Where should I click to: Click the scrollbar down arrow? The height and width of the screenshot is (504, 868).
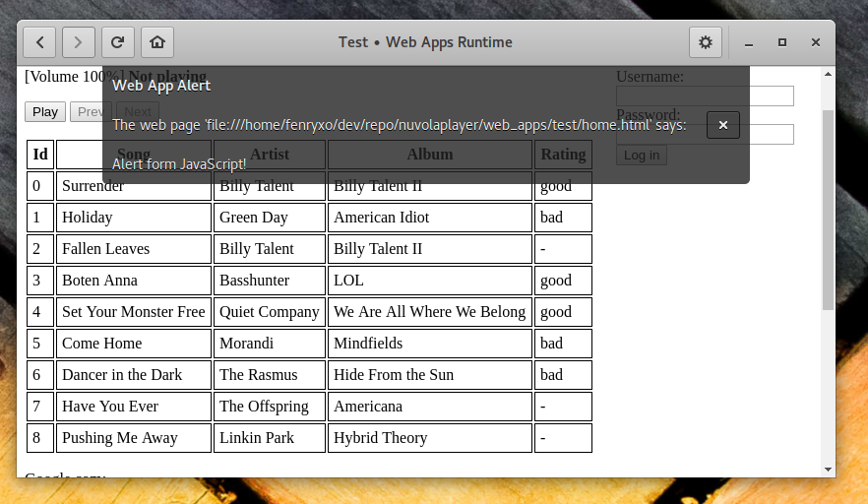click(x=828, y=470)
